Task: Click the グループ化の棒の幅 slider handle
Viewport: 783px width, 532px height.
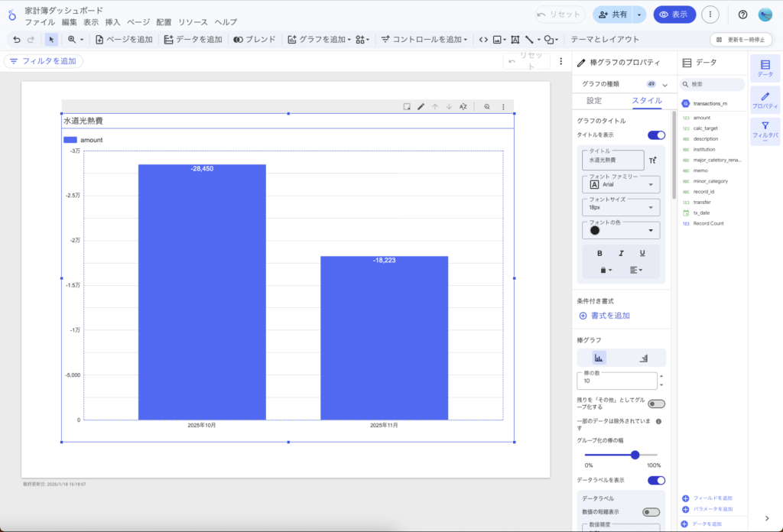Action: tap(635, 455)
